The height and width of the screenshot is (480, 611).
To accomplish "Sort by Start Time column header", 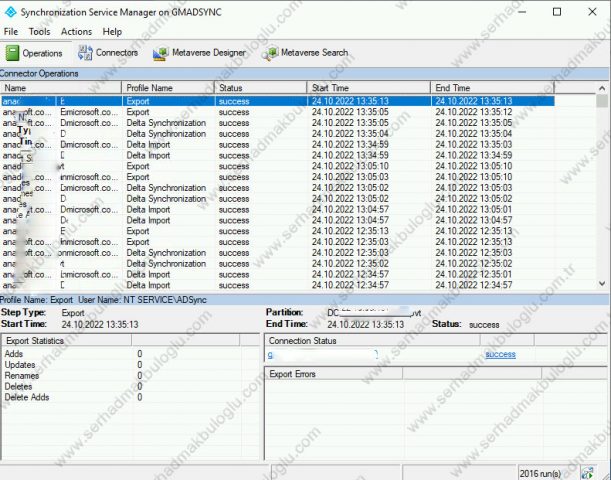I will coord(369,88).
